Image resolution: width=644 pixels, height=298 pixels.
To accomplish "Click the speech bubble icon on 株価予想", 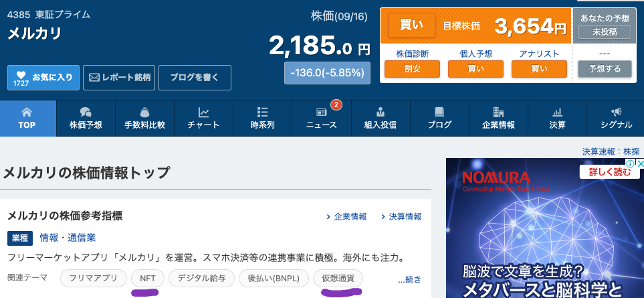I will click(x=86, y=112).
